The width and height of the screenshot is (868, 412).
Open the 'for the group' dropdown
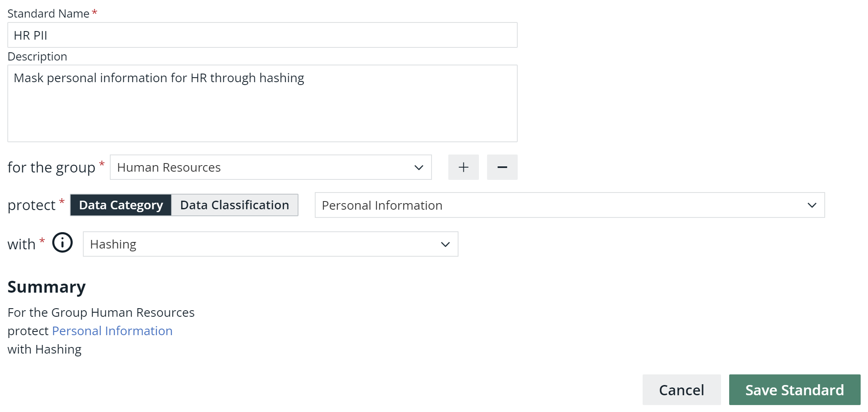(x=270, y=167)
